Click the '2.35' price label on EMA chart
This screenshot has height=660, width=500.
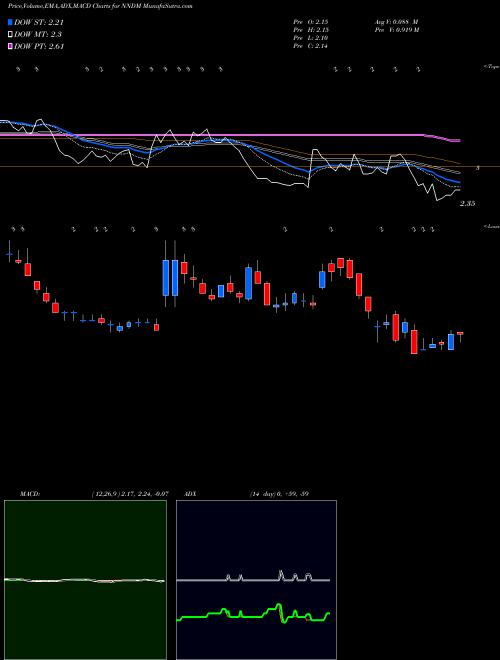point(468,204)
